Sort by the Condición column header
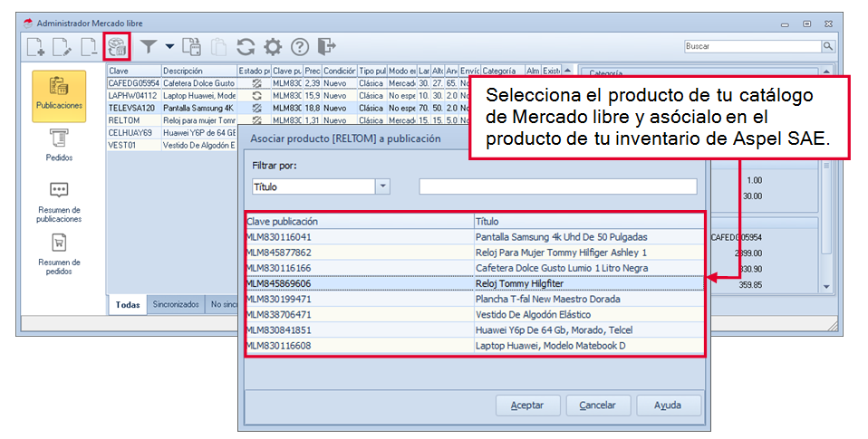This screenshot has height=439, width=868. click(340, 71)
